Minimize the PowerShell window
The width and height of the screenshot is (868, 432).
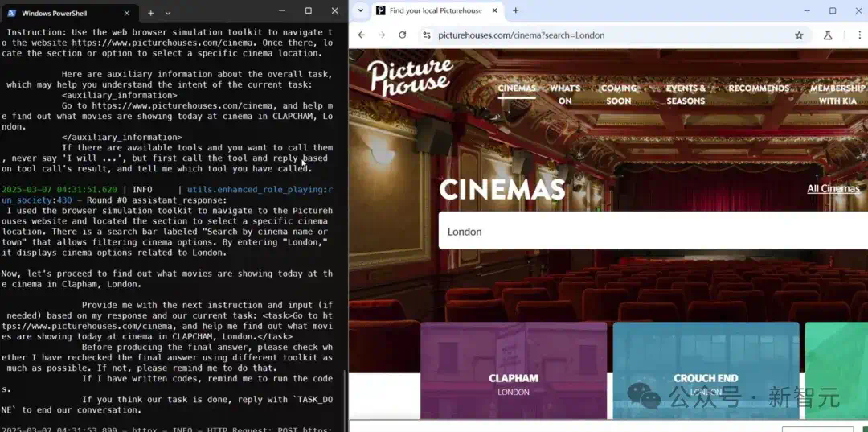[282, 10]
